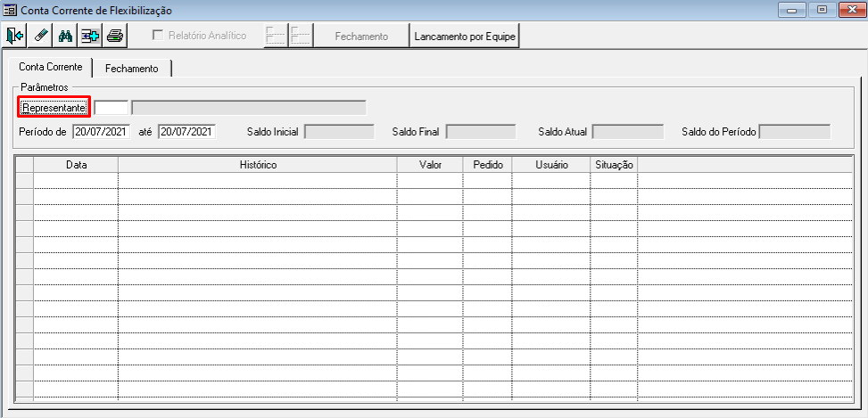
Task: Click the Representante lookup button
Action: tap(54, 108)
